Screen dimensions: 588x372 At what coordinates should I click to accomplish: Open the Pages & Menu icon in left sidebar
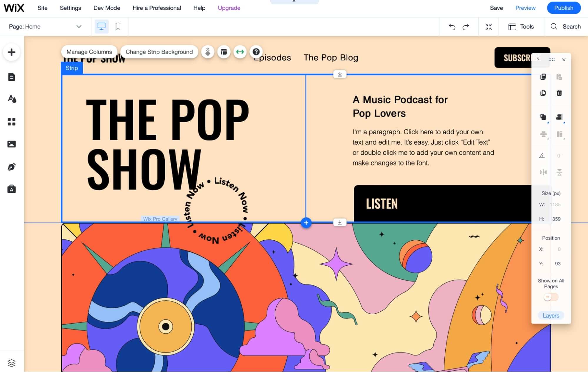11,77
